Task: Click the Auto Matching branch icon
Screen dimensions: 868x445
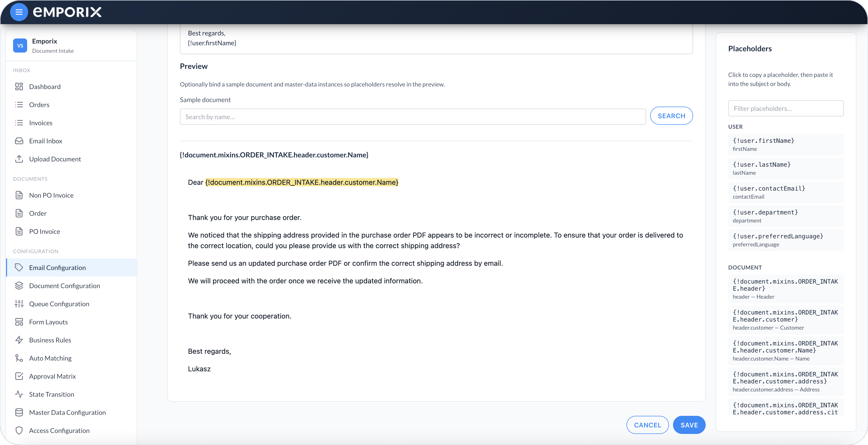Action: coord(19,358)
